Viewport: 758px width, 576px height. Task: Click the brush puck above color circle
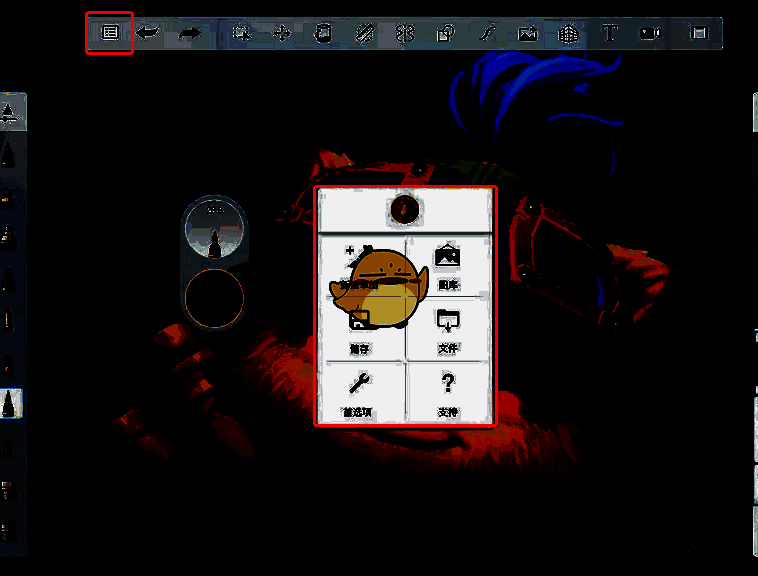click(x=214, y=230)
